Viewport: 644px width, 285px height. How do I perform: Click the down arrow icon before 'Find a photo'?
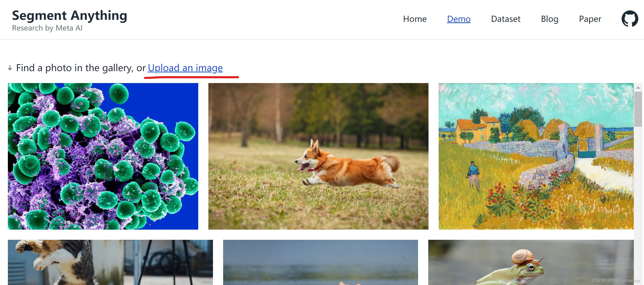click(10, 68)
